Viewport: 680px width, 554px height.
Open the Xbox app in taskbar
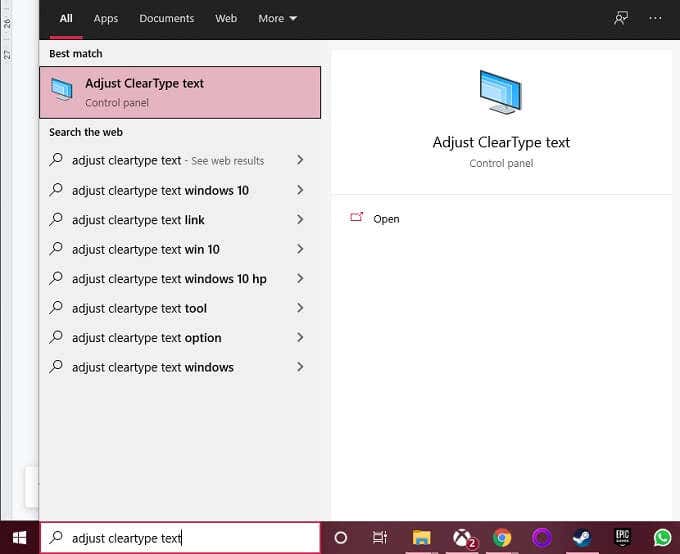[462, 538]
